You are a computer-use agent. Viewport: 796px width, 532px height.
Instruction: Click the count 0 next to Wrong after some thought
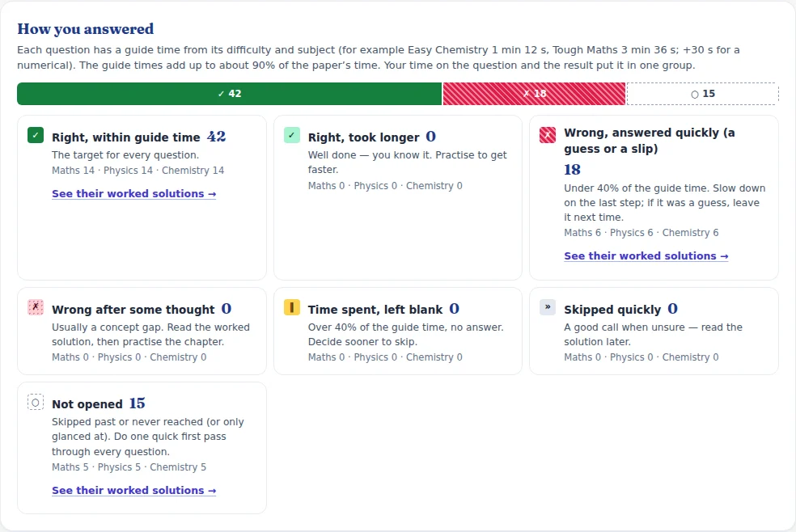[227, 309]
